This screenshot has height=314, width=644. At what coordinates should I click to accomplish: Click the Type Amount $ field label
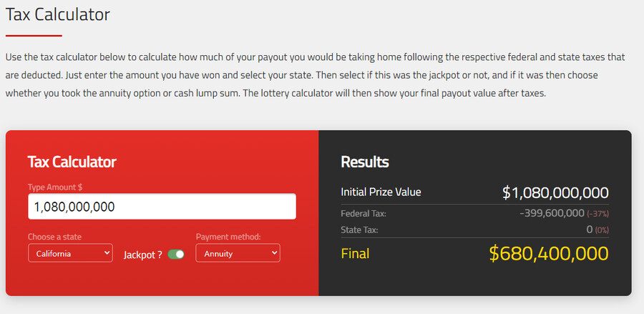55,187
